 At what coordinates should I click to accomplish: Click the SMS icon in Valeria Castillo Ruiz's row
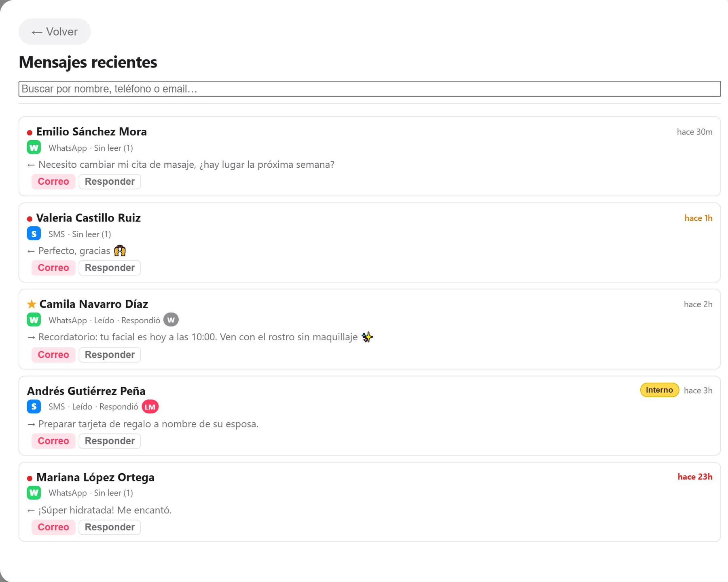(34, 234)
